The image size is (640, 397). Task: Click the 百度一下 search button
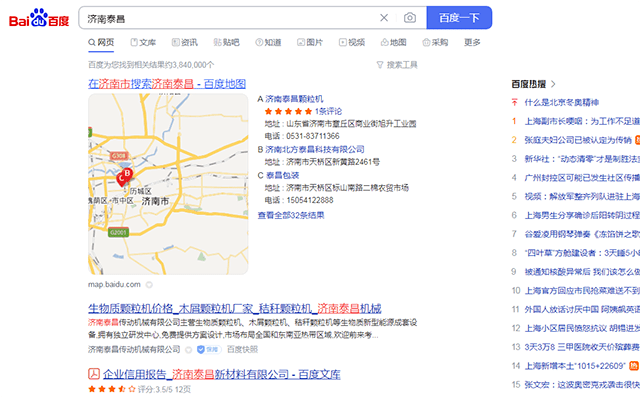pyautogui.click(x=459, y=18)
